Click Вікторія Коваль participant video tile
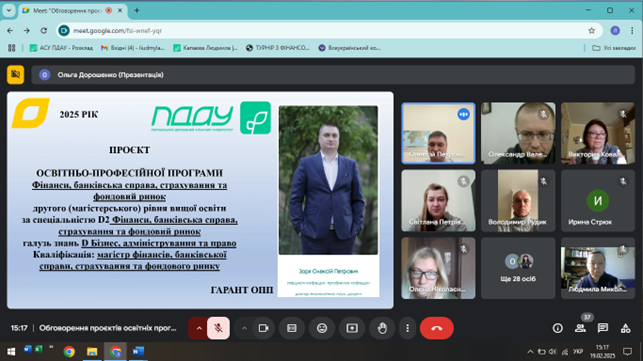This screenshot has width=643, height=361. coord(598,133)
